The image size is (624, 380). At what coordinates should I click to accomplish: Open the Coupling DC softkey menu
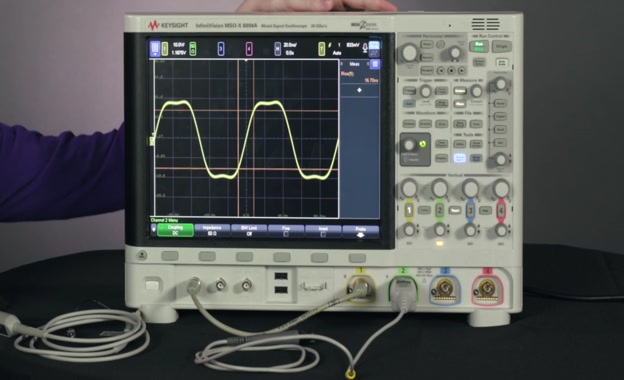tap(176, 230)
